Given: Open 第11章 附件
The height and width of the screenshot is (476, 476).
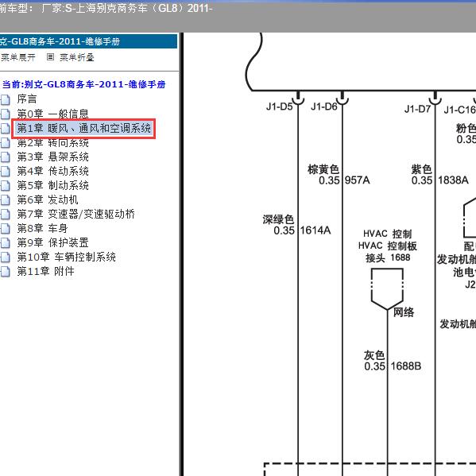Looking at the screenshot, I should click(x=45, y=272).
